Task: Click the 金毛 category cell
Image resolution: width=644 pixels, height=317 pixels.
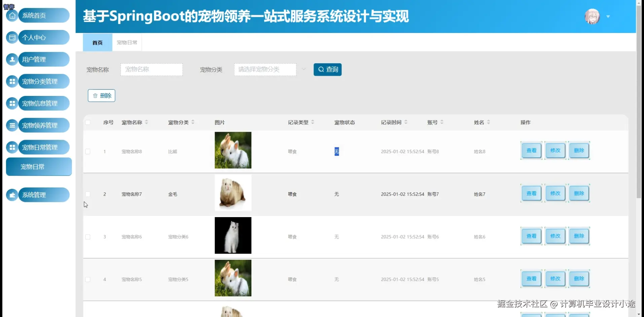Action: [x=173, y=194]
